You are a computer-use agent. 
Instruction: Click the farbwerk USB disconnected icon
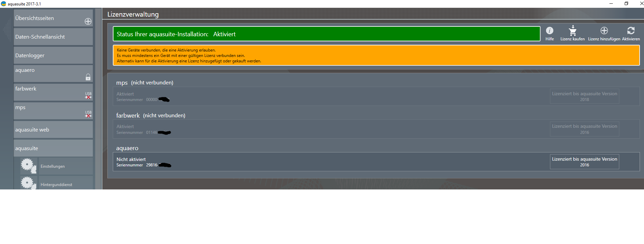coord(88,96)
